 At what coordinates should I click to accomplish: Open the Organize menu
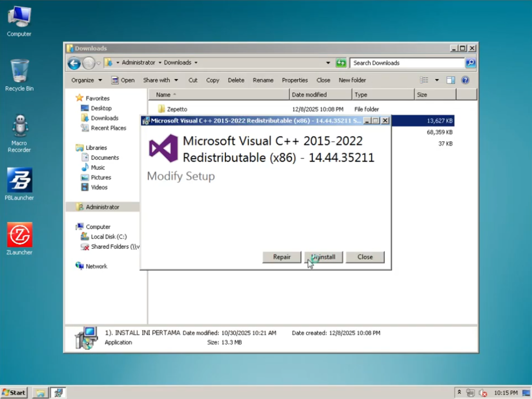pos(84,80)
